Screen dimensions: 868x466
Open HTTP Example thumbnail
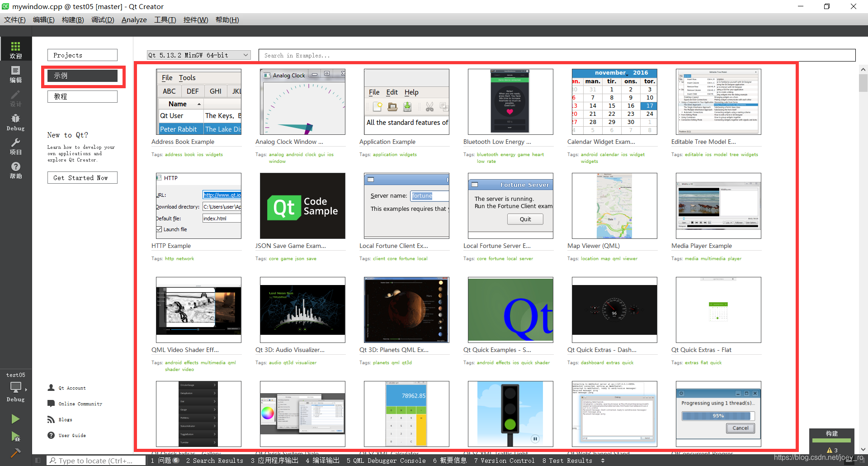(198, 206)
